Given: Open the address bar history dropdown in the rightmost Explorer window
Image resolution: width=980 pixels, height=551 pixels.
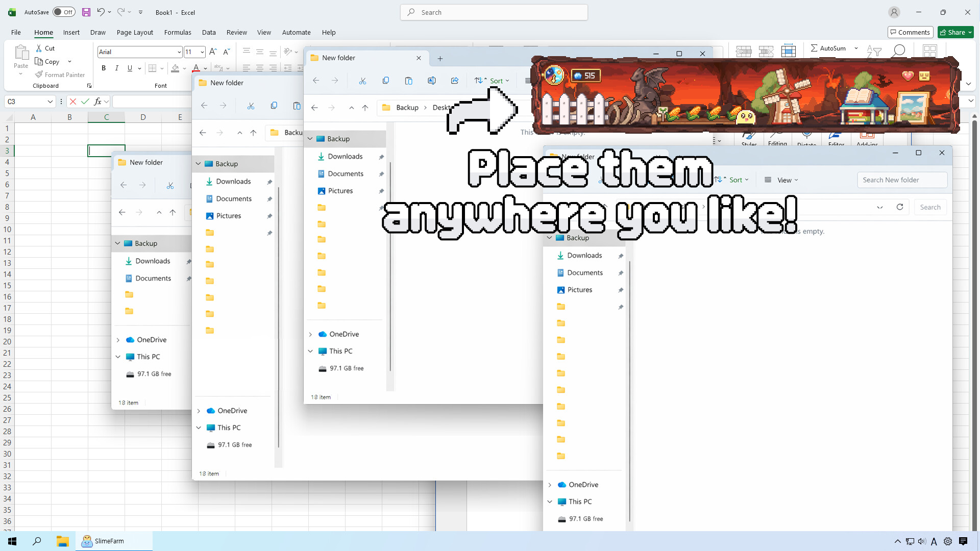Looking at the screenshot, I should tap(880, 207).
